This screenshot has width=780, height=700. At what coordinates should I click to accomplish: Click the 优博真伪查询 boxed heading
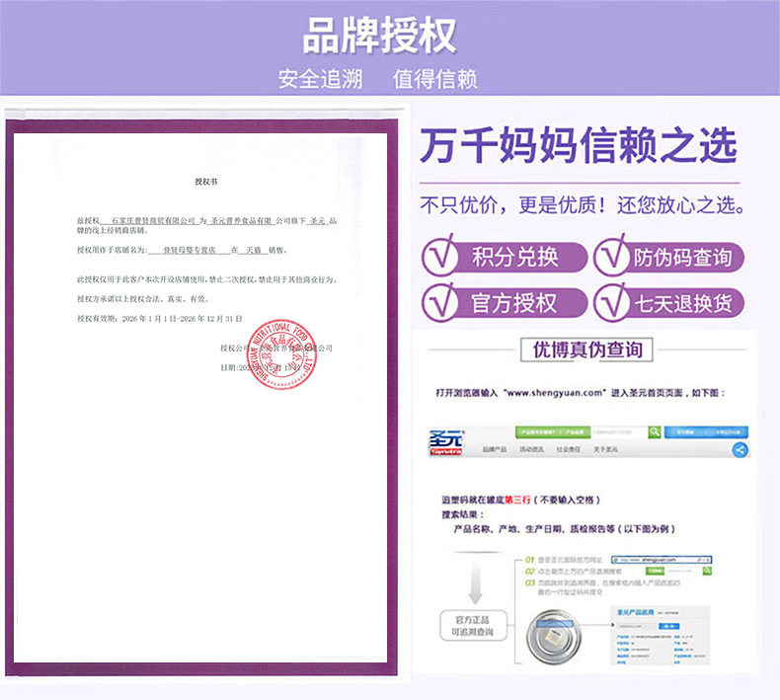(x=586, y=350)
